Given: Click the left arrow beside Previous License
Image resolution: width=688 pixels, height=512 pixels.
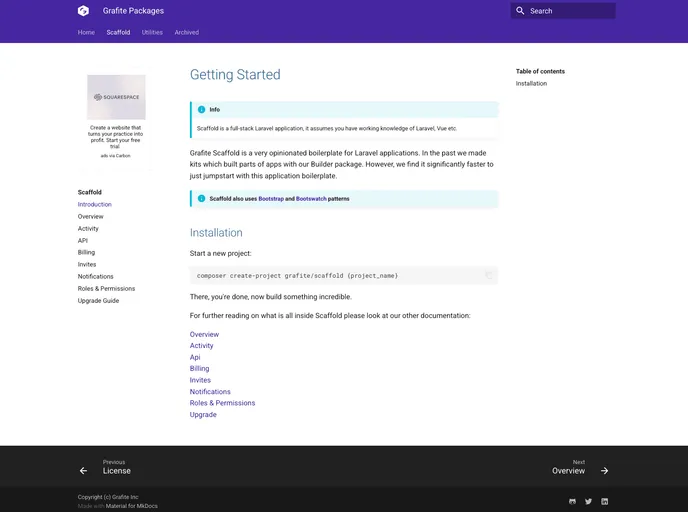Looking at the screenshot, I should tap(83, 471).
